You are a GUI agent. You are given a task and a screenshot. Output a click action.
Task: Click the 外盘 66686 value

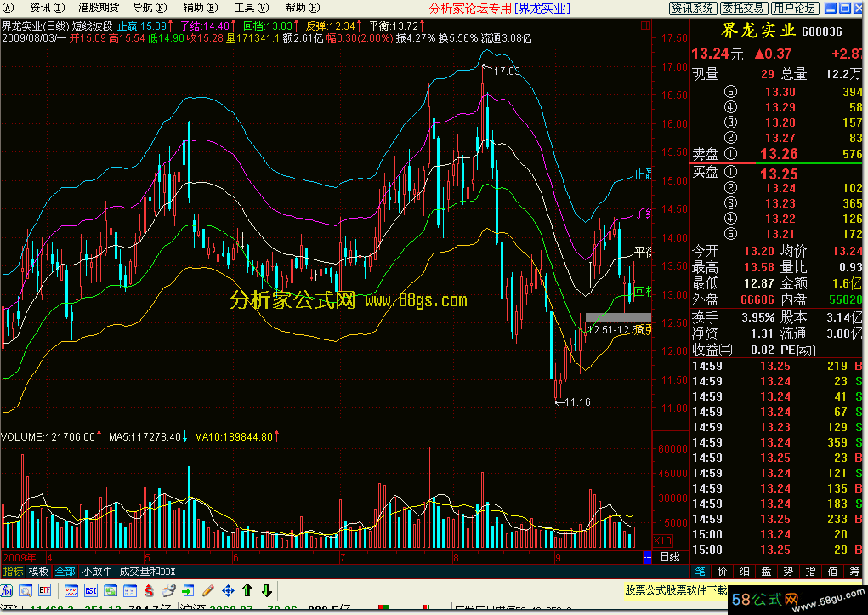(757, 299)
